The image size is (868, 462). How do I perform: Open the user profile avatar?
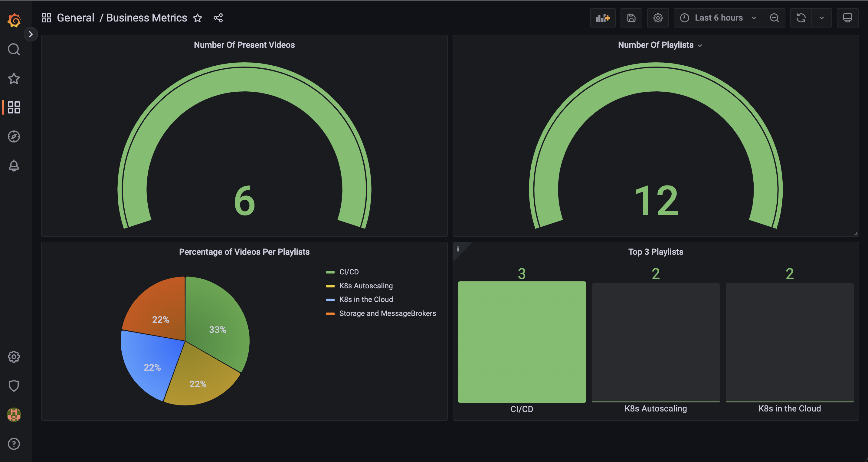14,414
